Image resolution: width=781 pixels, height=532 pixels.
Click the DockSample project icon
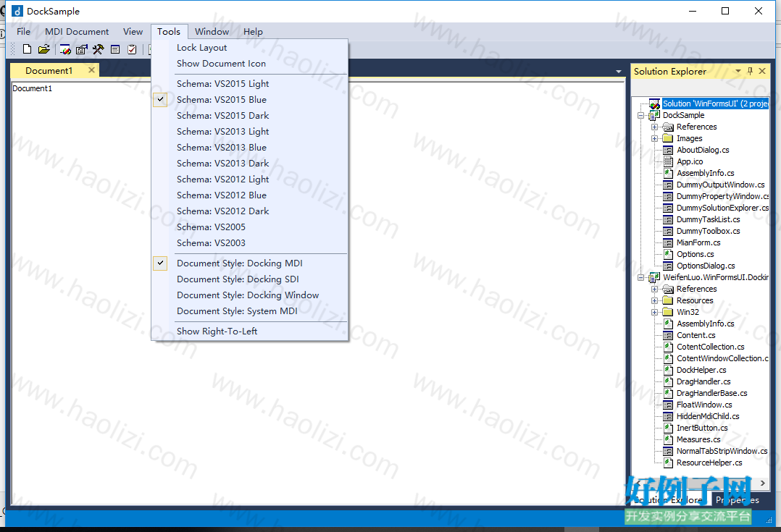tap(654, 116)
